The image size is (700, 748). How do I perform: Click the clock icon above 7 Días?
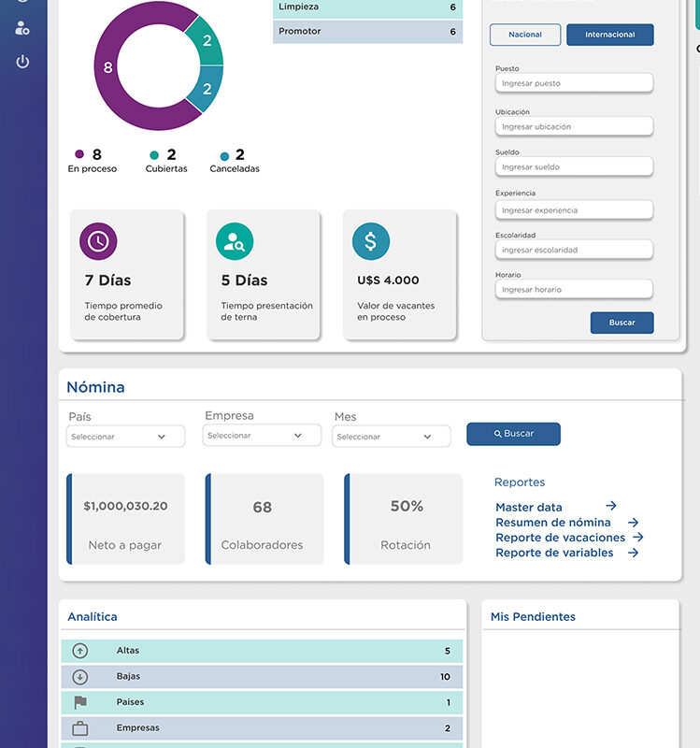98,241
